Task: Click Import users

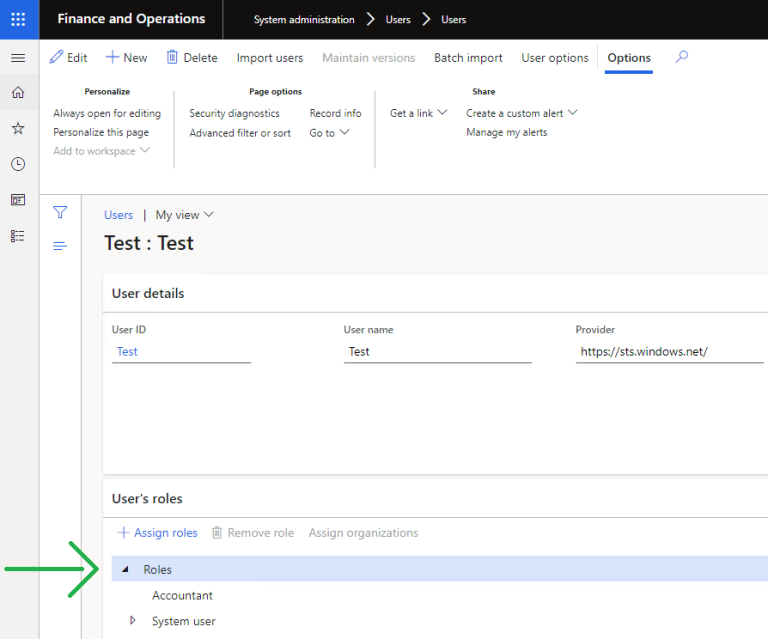Action: click(270, 58)
